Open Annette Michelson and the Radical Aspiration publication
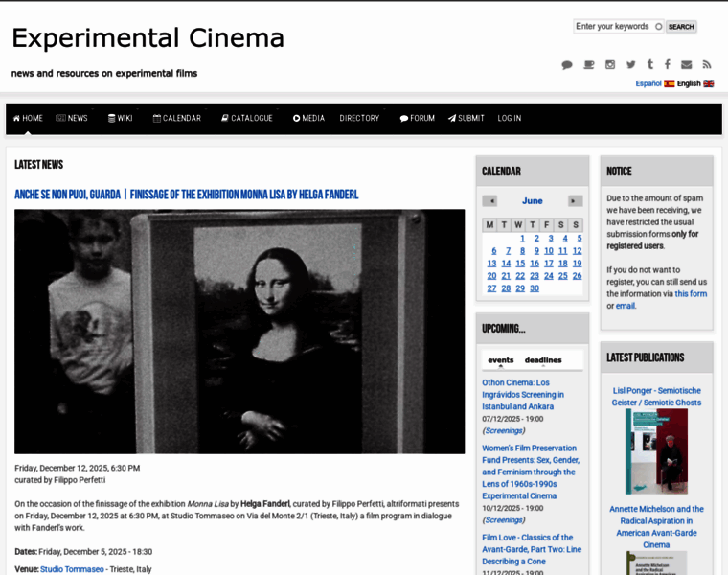728x575 pixels. (656, 527)
